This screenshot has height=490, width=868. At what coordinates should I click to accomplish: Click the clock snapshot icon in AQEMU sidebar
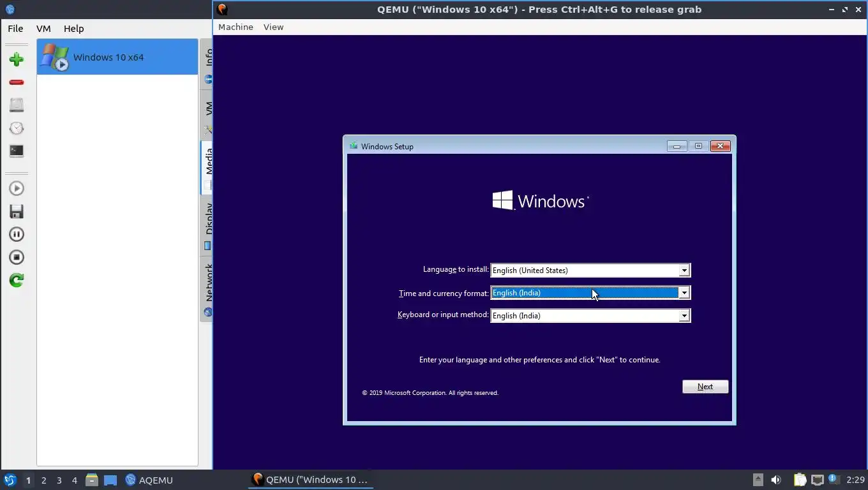tap(17, 128)
